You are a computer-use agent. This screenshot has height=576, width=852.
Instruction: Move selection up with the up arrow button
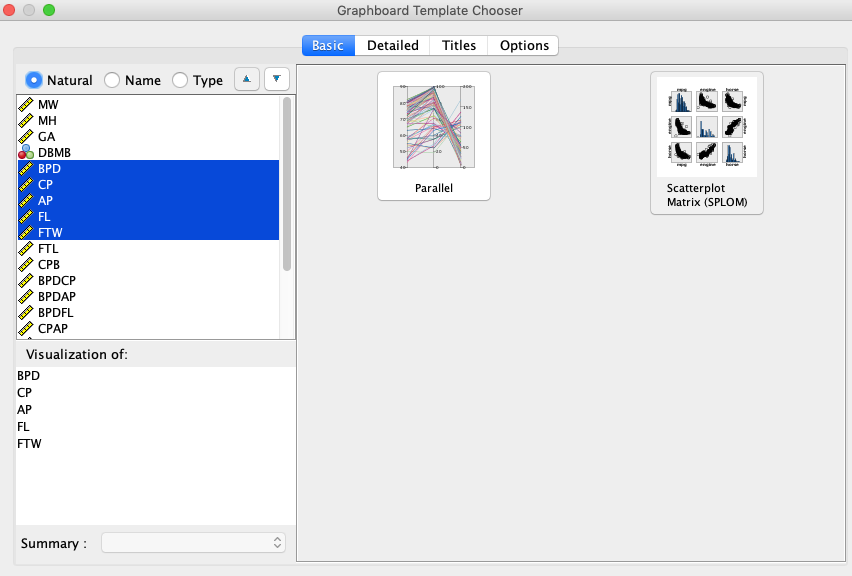[247, 79]
